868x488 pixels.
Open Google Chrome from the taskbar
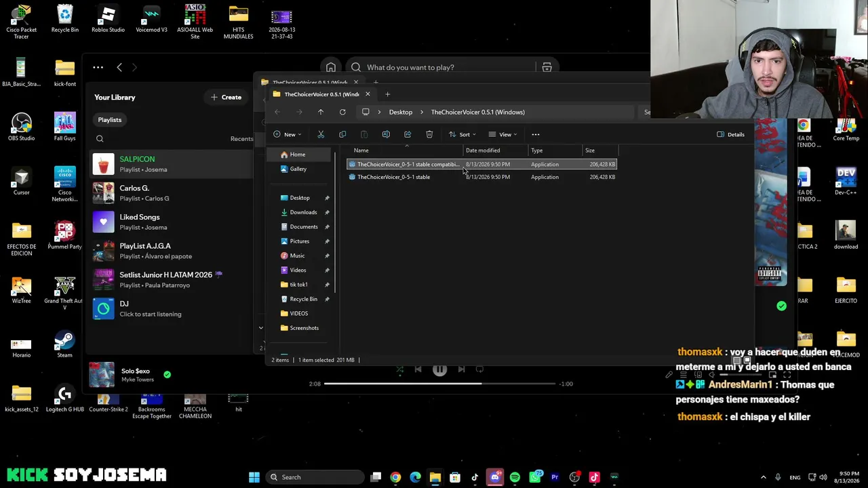pos(395,477)
